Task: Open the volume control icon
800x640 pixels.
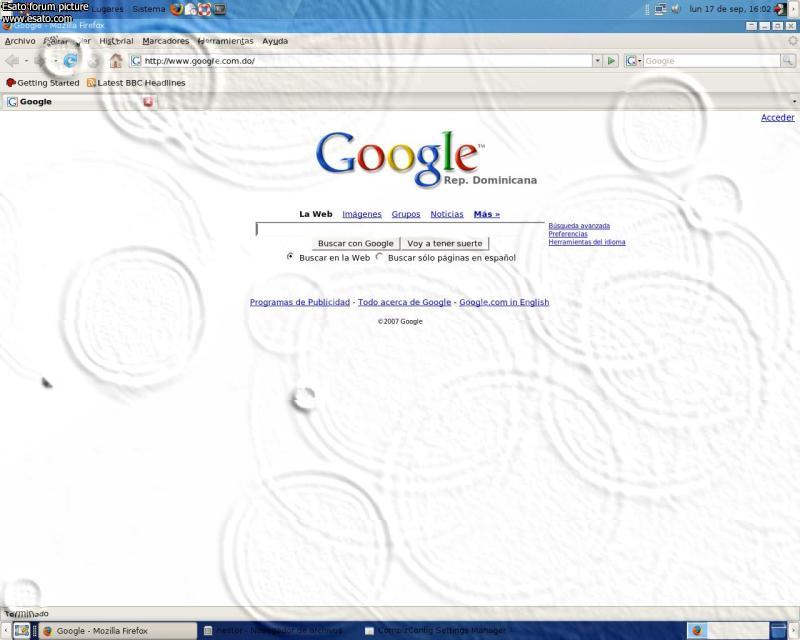Action: pyautogui.click(x=676, y=9)
